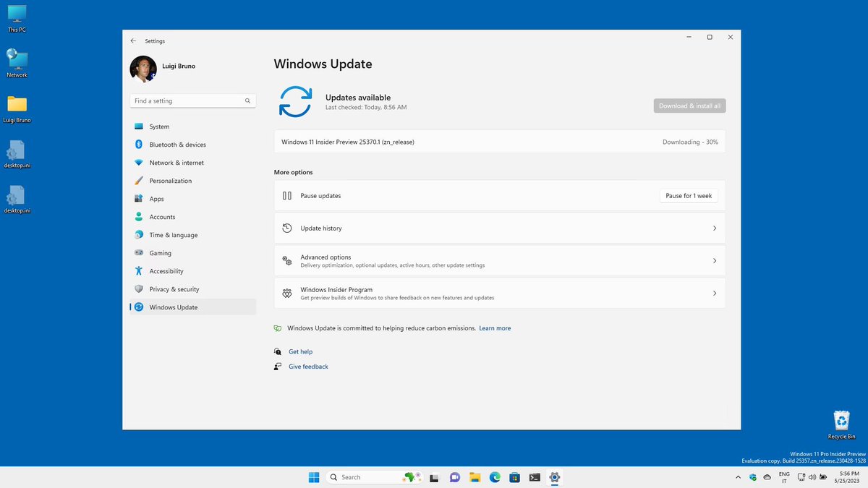Click the Pause for 1 week button

point(689,196)
